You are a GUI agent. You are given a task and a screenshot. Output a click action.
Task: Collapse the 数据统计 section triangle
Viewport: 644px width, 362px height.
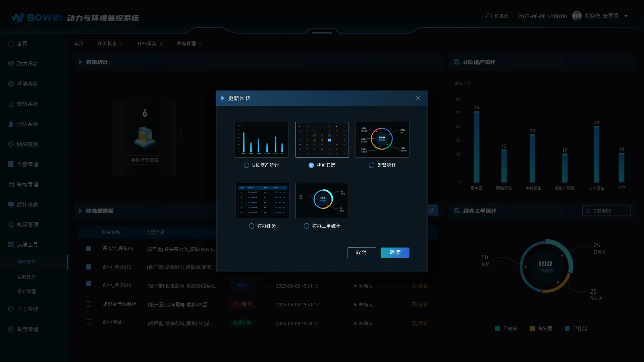(x=80, y=62)
